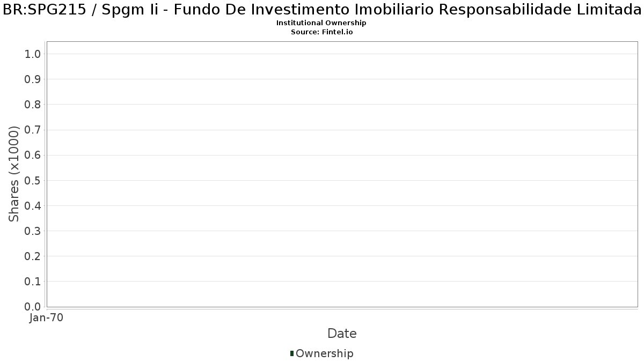
Task: Click the Shares (x1000) axis title
Action: pyautogui.click(x=14, y=174)
